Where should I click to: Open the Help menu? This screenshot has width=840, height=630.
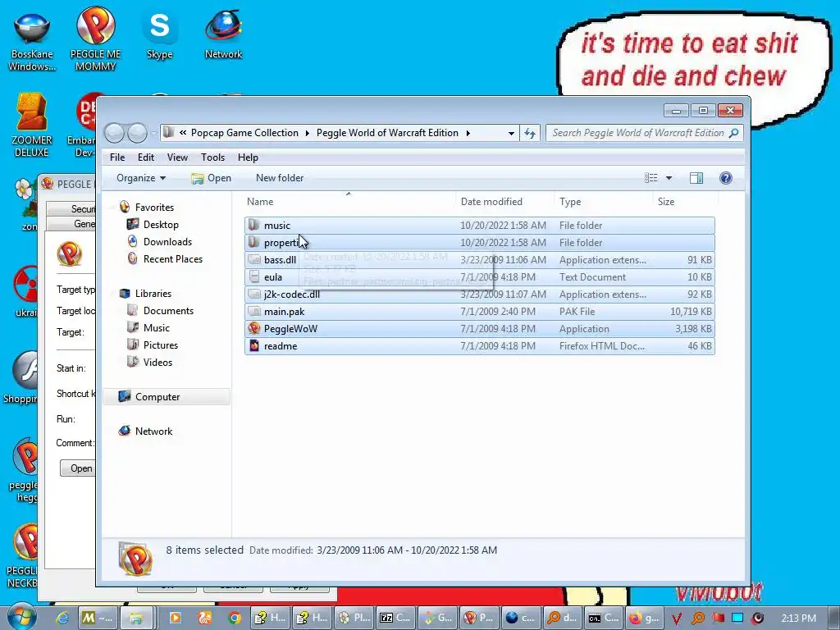[248, 157]
